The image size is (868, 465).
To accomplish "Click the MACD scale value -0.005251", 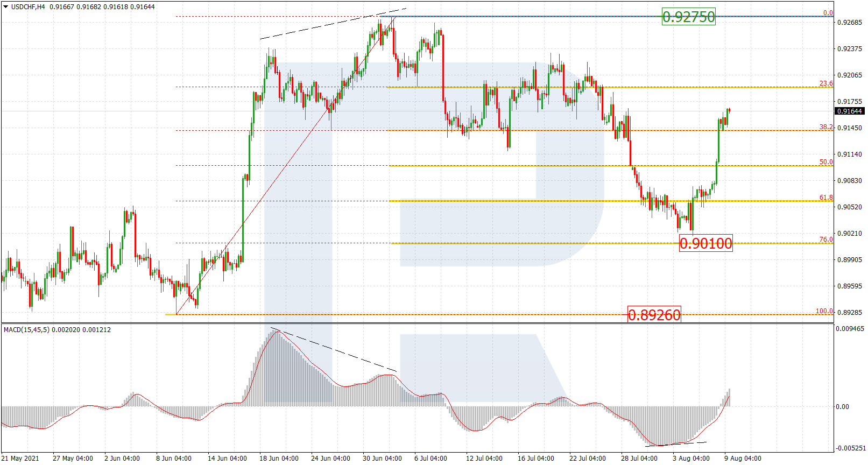I will 851,448.
